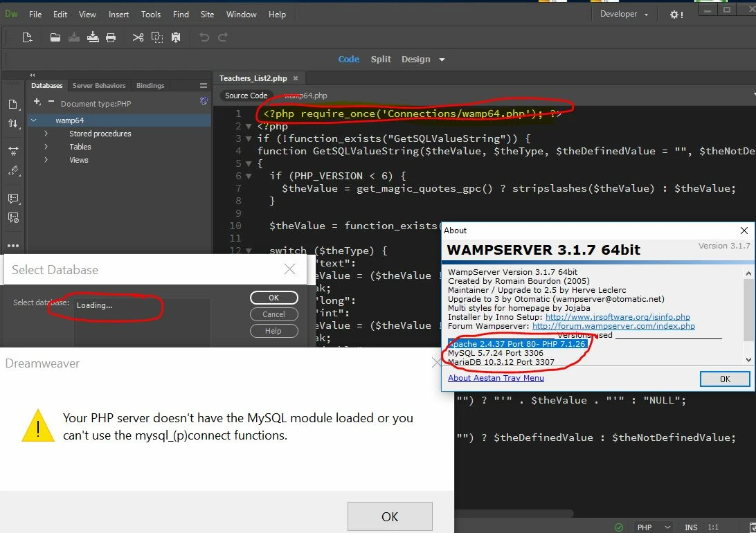This screenshot has height=533, width=756.
Task: Expand the Tables node
Action: (x=46, y=147)
